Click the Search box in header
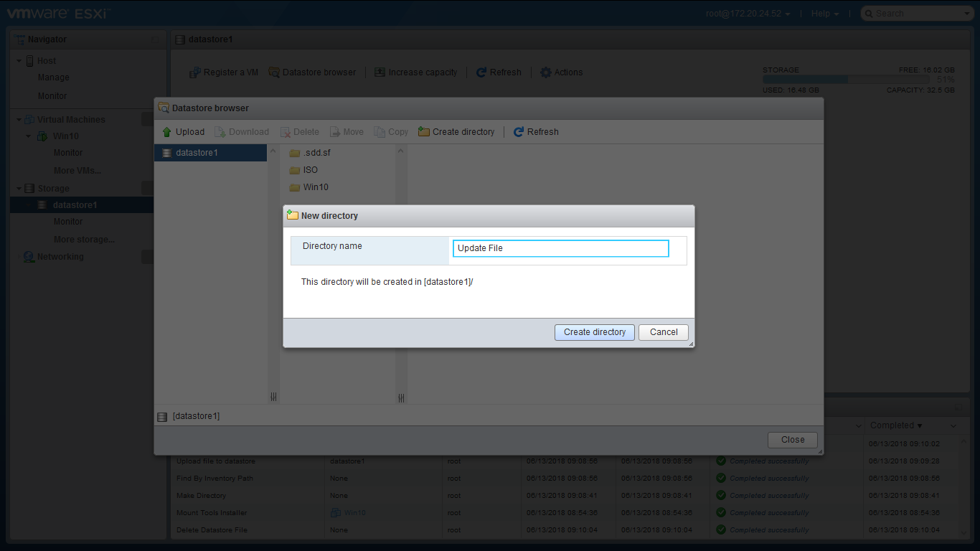The width and height of the screenshot is (980, 551). [x=915, y=14]
